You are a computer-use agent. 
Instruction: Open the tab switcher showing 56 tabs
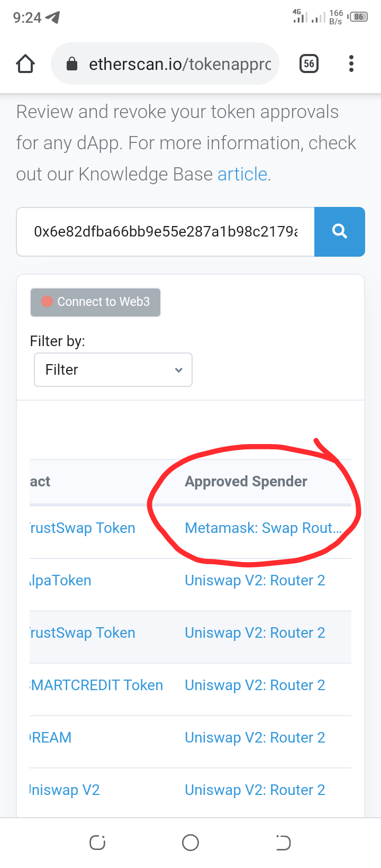tap(309, 64)
